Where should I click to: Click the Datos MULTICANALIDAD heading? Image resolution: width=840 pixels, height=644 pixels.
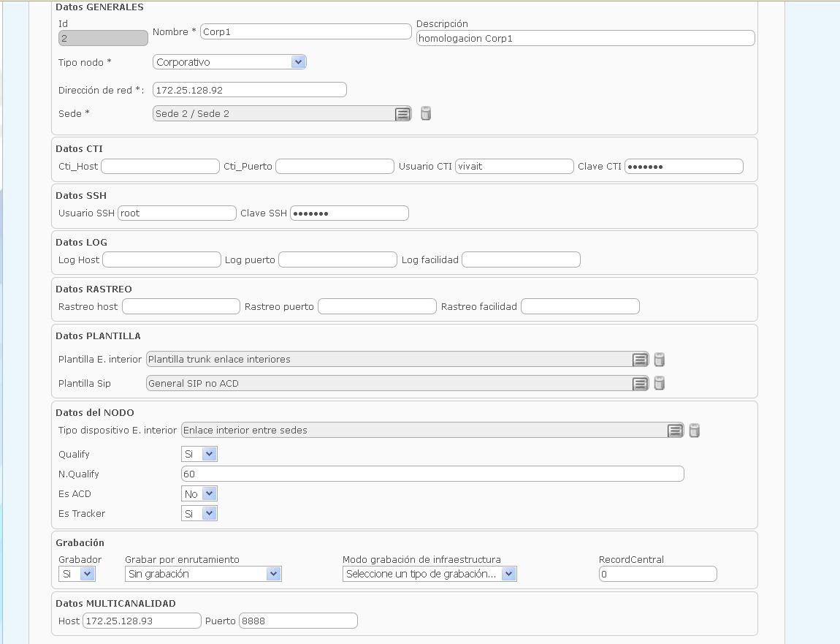[115, 603]
